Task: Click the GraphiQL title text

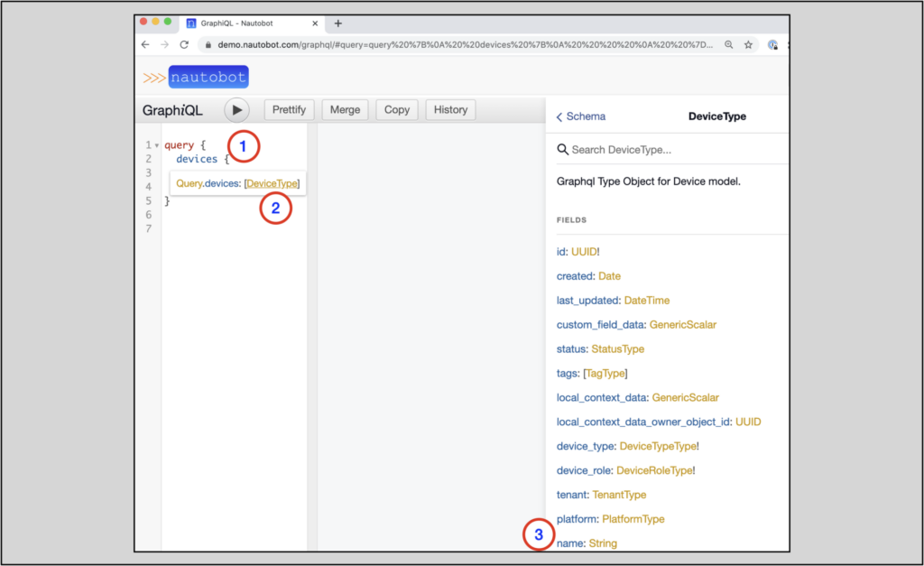Action: click(x=172, y=110)
